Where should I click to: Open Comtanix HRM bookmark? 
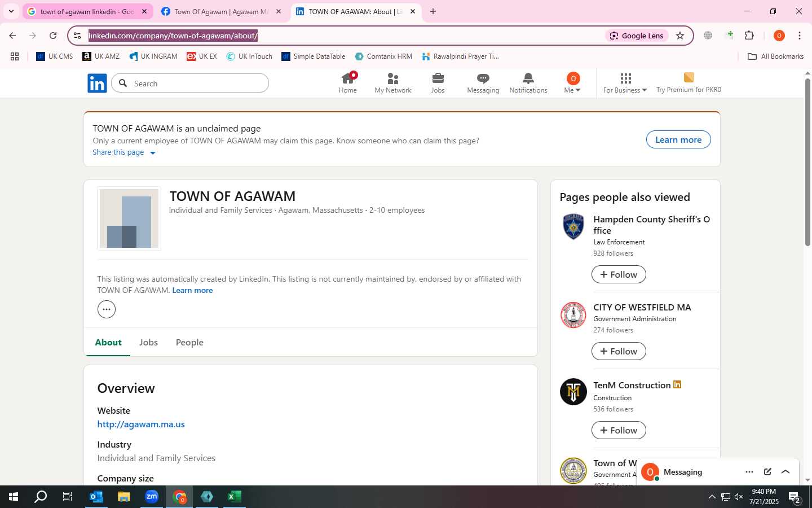click(x=383, y=56)
